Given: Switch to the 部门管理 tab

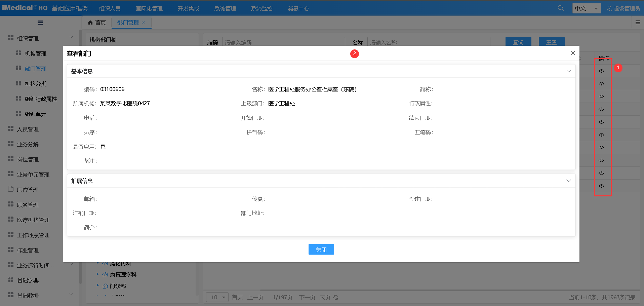Looking at the screenshot, I should click(x=128, y=23).
